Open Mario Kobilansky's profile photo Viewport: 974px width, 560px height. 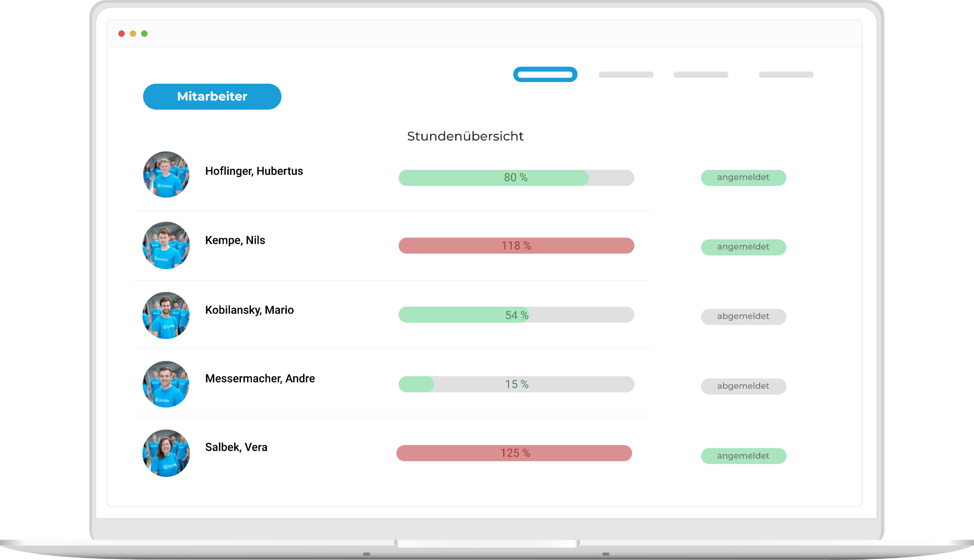(x=166, y=316)
